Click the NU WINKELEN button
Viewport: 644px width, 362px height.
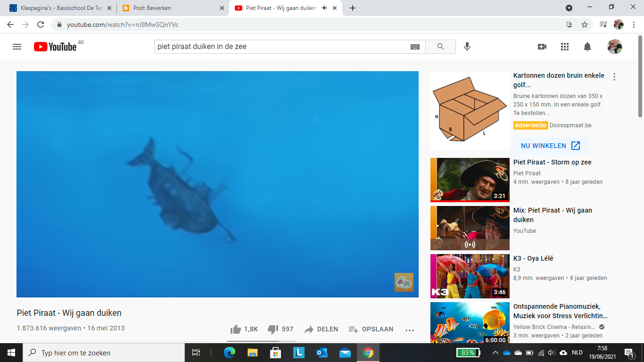point(551,146)
